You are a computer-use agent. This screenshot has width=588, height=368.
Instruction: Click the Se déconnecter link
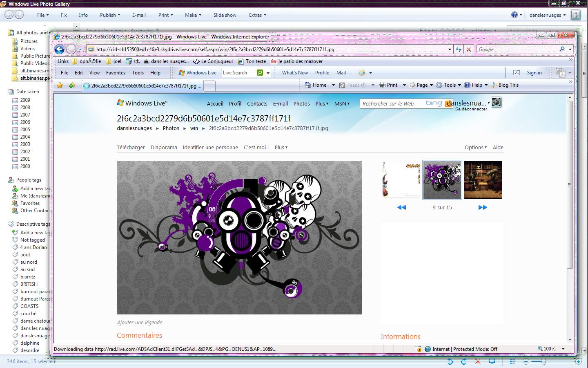(471, 109)
